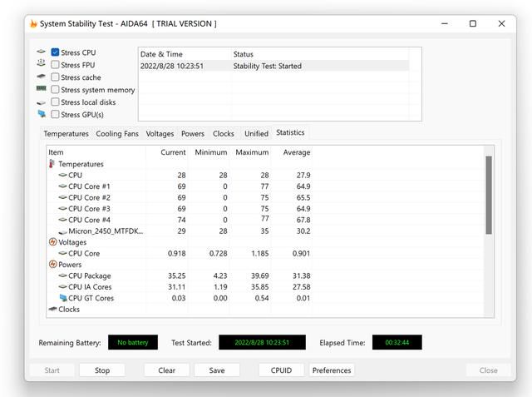Click the sensor icon of the CPU temperature row
Screen dimensions: 532x397
pyautogui.click(x=63, y=175)
